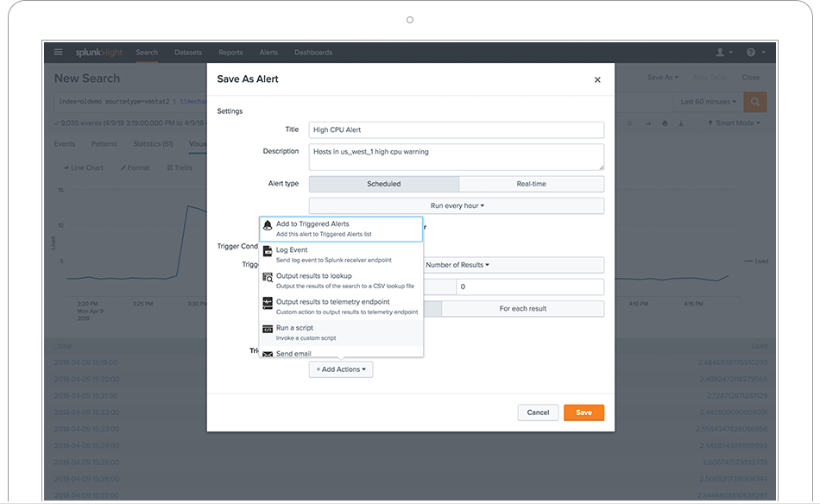Choose Output results to telemetry endpoint
The width and height of the screenshot is (820, 504).
pyautogui.click(x=341, y=307)
